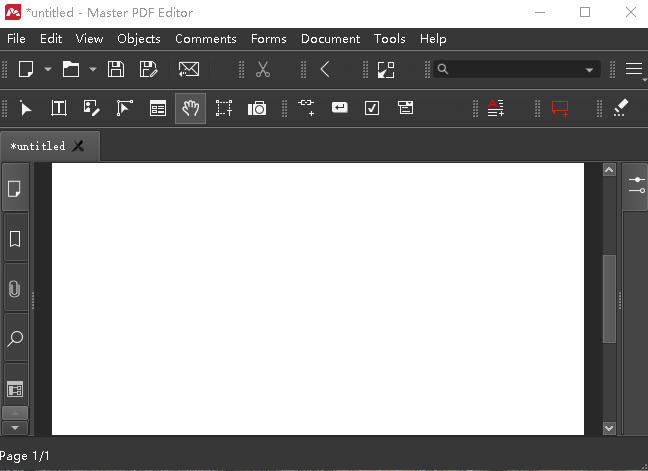648x471 pixels.
Task: Click sidebar scroll up arrow button
Action: click(15, 413)
